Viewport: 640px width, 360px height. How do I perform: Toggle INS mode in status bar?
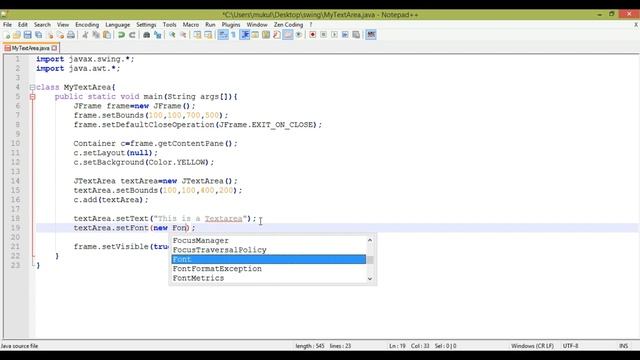pos(623,346)
